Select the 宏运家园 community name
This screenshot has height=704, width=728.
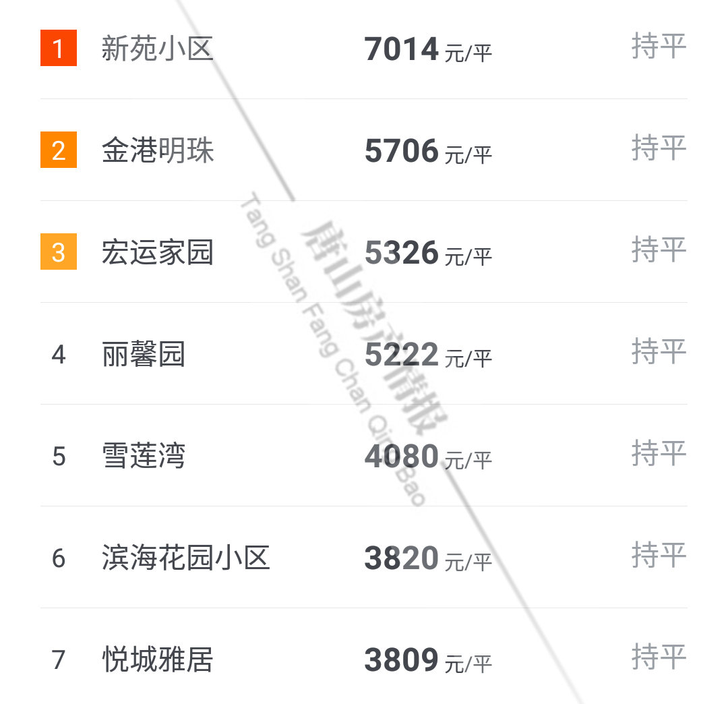[x=158, y=252]
